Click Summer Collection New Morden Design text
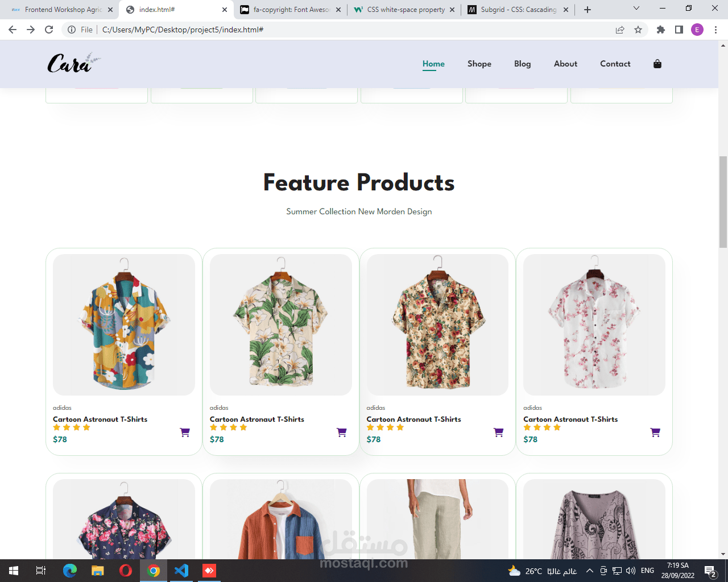This screenshot has width=728, height=582. [x=359, y=211]
